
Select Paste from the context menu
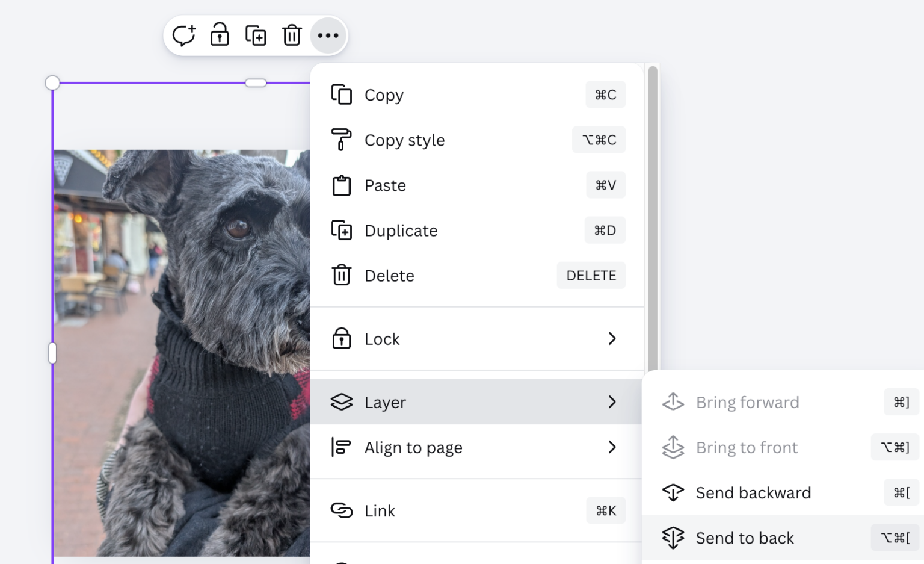click(x=385, y=185)
